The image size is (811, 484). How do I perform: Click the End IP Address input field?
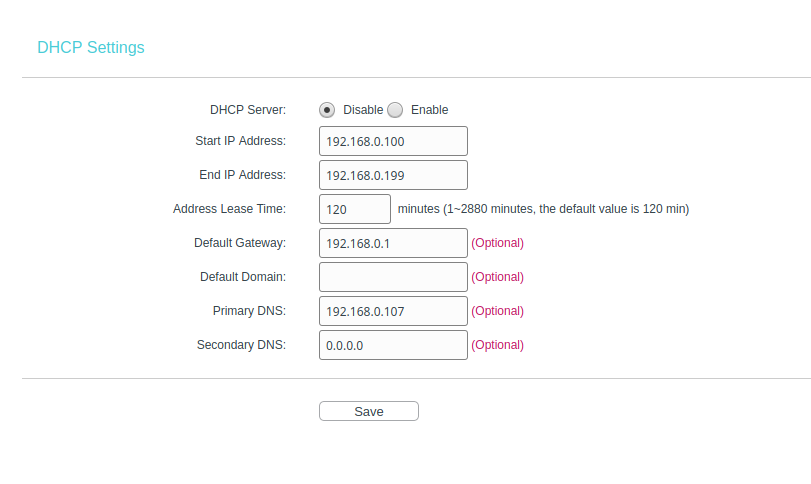coord(393,175)
